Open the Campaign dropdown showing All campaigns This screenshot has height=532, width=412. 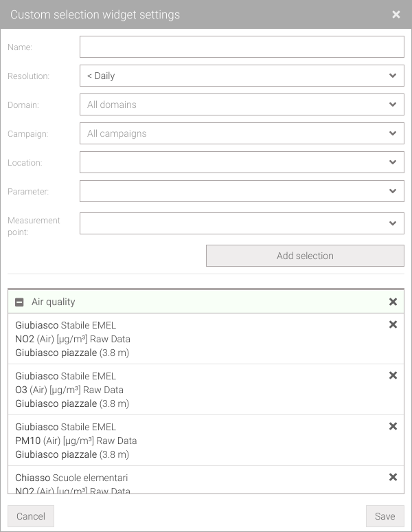(242, 133)
